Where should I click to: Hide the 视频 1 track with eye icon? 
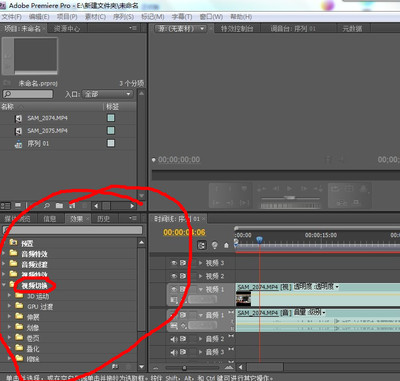pyautogui.click(x=174, y=289)
